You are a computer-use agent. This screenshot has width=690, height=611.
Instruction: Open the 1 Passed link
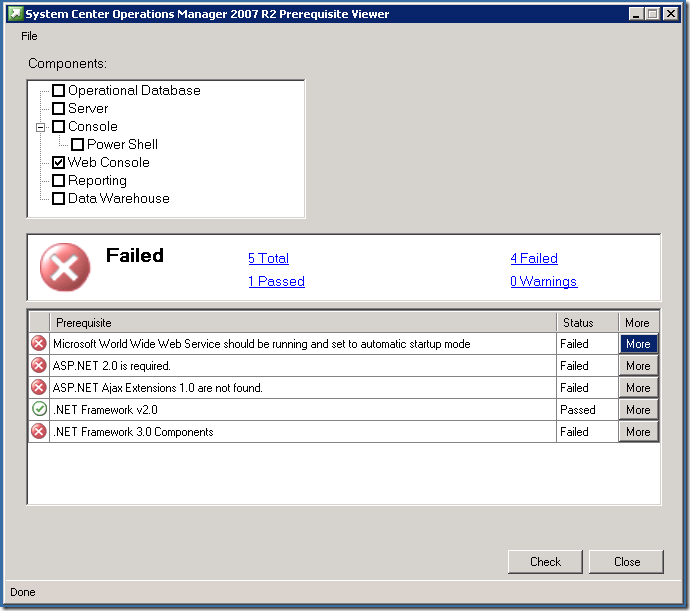[276, 281]
